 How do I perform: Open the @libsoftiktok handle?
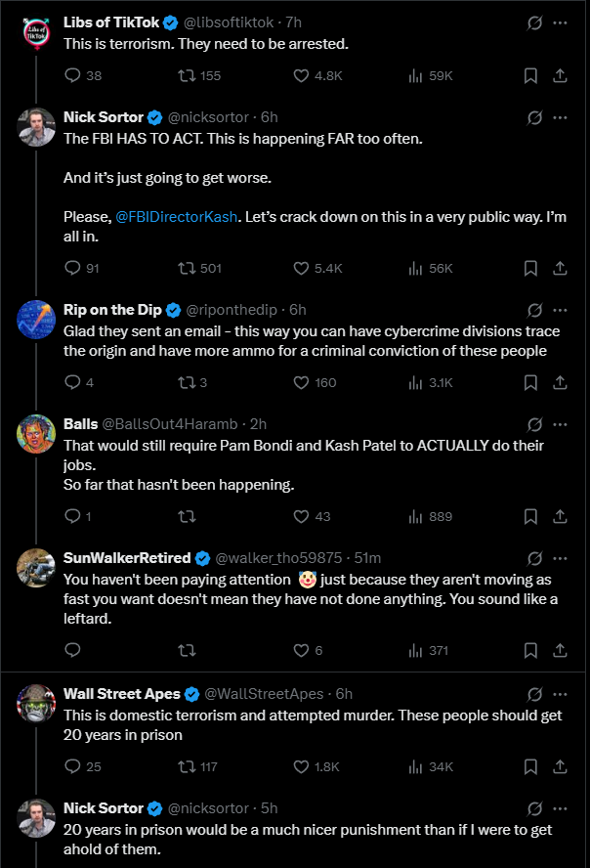[x=228, y=22]
